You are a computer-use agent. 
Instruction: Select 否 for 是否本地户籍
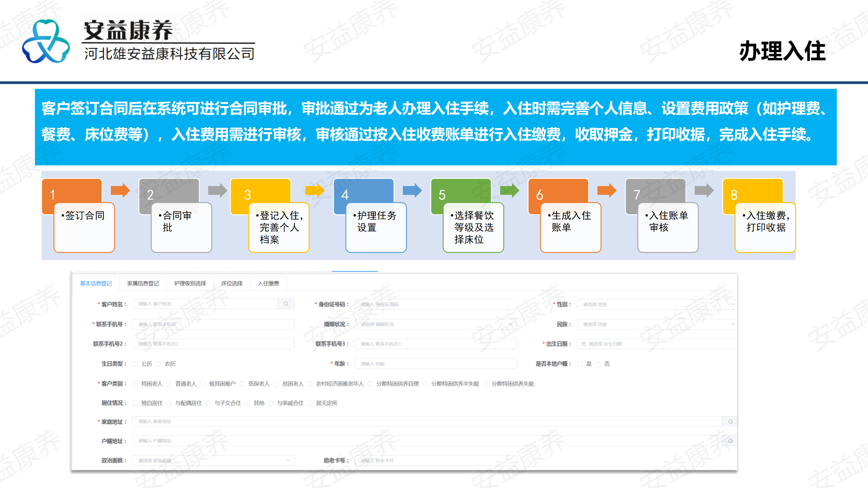pyautogui.click(x=598, y=364)
